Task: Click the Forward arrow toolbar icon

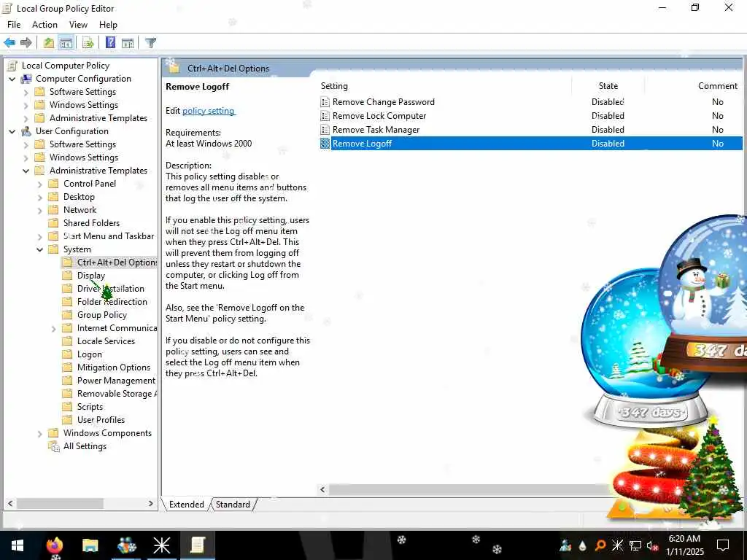Action: [x=26, y=43]
